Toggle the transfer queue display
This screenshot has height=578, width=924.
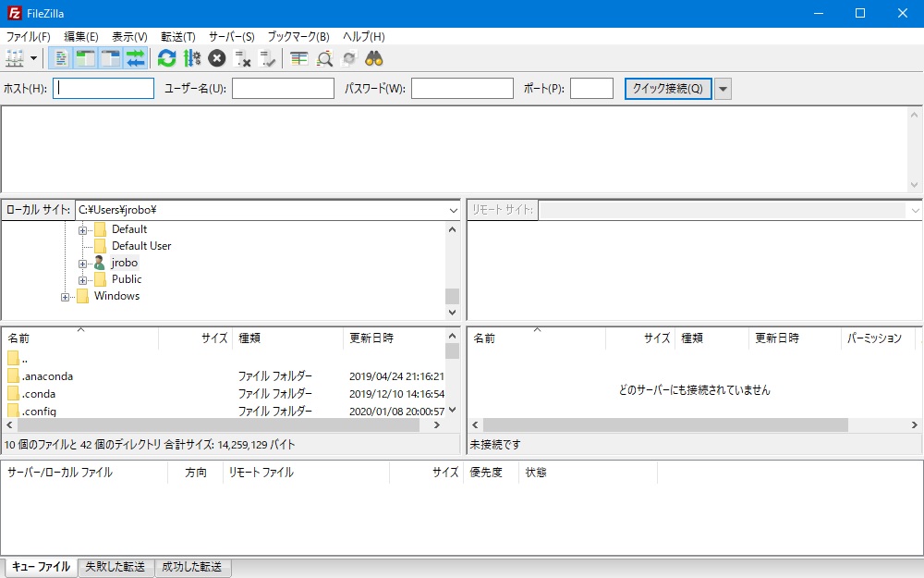click(x=136, y=58)
